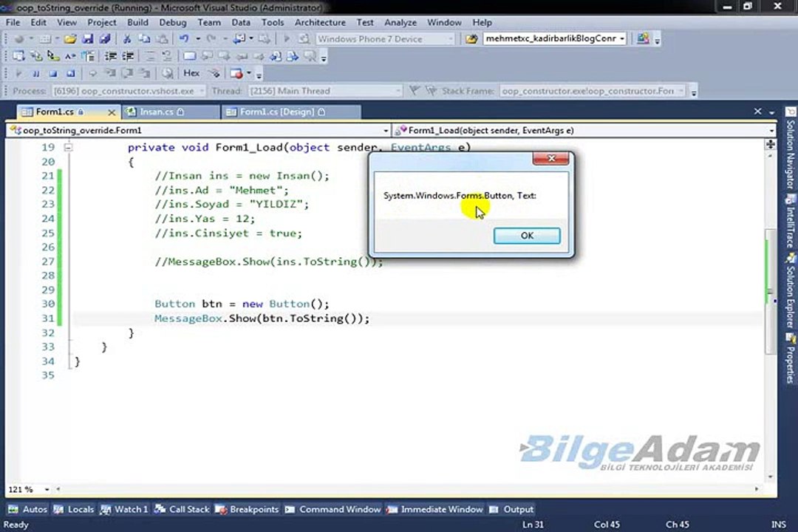The width and height of the screenshot is (798, 532).
Task: Save the current file with Save icon
Action: 87,38
